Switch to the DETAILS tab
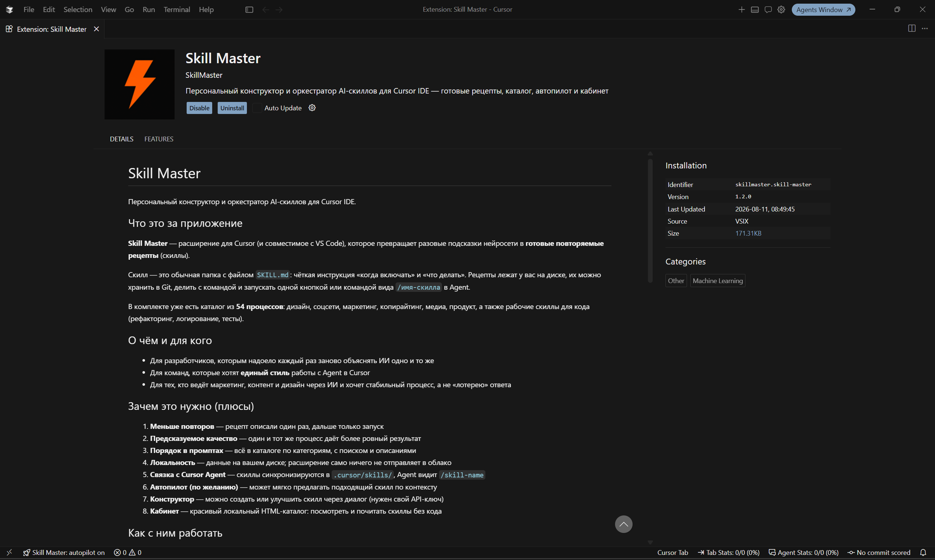Viewport: 935px width, 560px height. (x=122, y=139)
